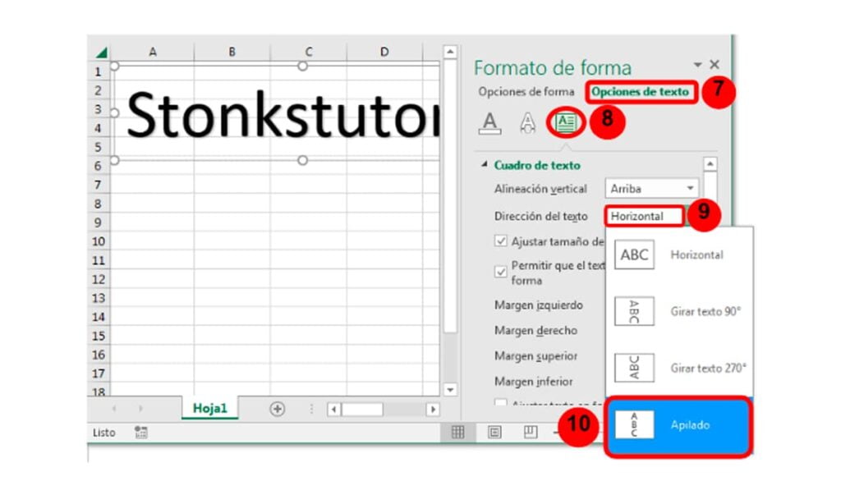The width and height of the screenshot is (841, 504).
Task: Click the horizontal scrollbar thumb
Action: [362, 410]
